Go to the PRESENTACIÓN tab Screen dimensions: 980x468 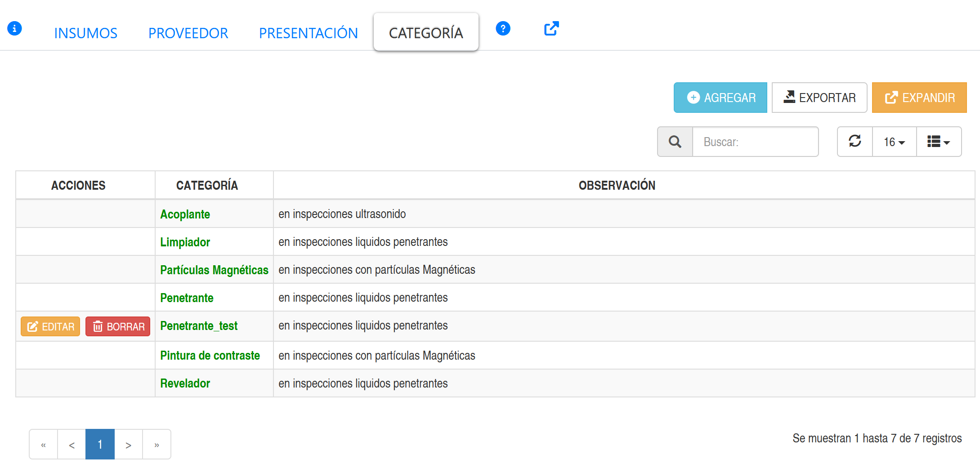click(308, 33)
